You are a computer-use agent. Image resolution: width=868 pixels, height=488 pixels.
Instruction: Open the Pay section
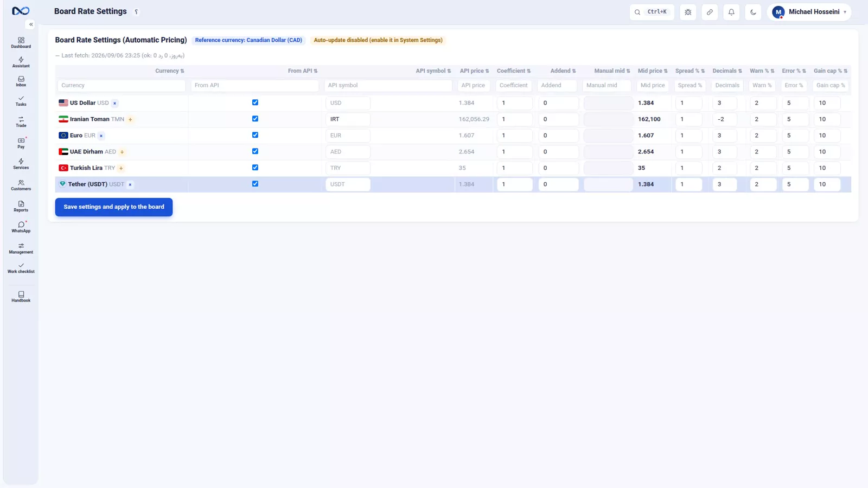[21, 143]
